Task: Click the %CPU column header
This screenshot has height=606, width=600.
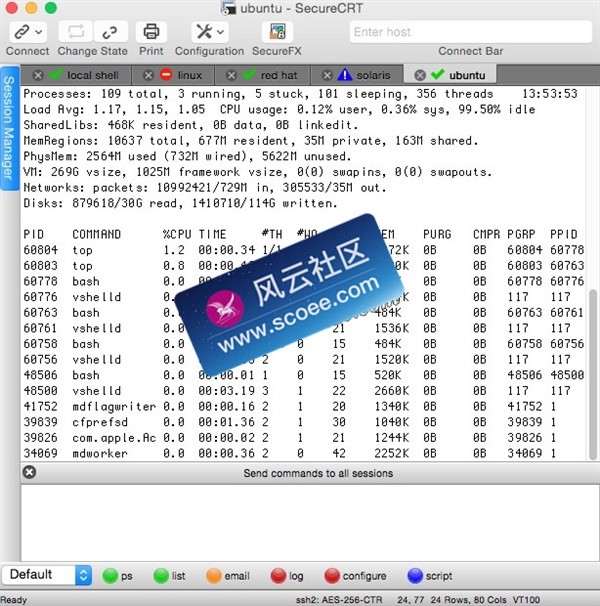Action: click(177, 234)
